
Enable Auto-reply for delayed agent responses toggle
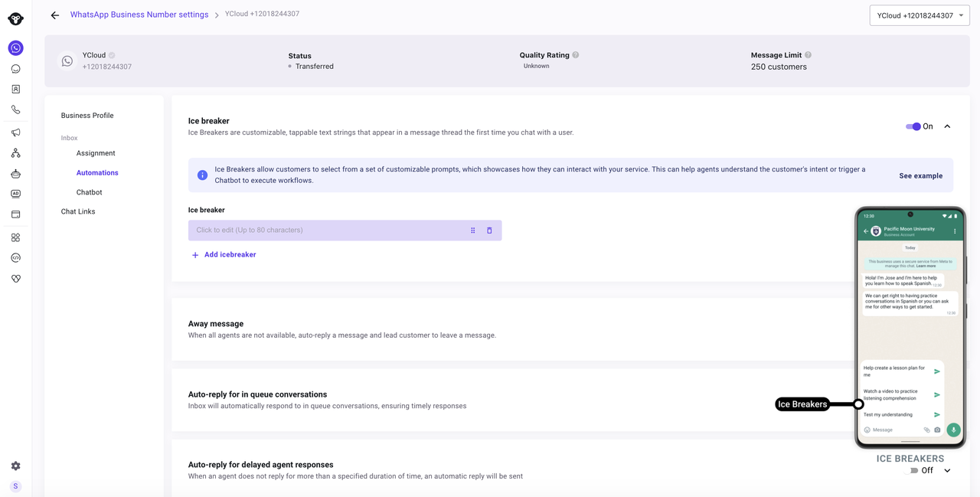click(911, 471)
